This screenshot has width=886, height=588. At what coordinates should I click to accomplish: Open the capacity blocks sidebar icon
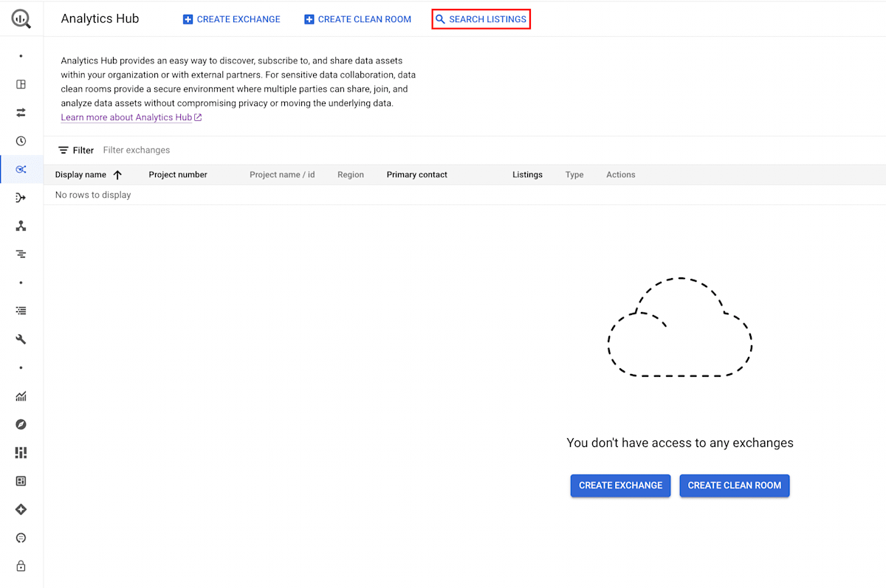(x=21, y=452)
